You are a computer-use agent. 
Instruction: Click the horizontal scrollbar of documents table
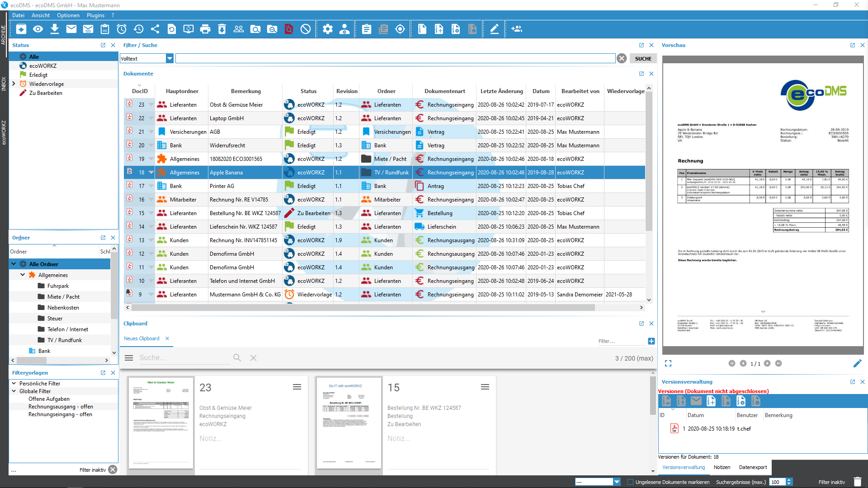[x=363, y=308]
